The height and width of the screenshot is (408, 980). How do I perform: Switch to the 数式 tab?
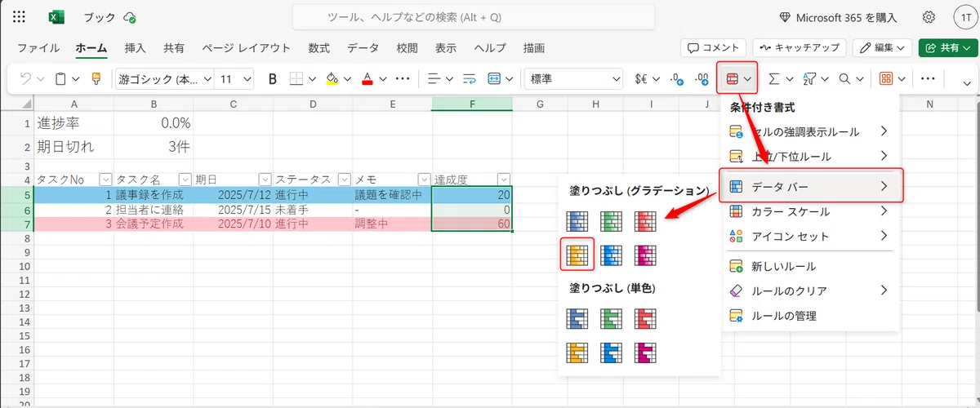click(x=319, y=48)
